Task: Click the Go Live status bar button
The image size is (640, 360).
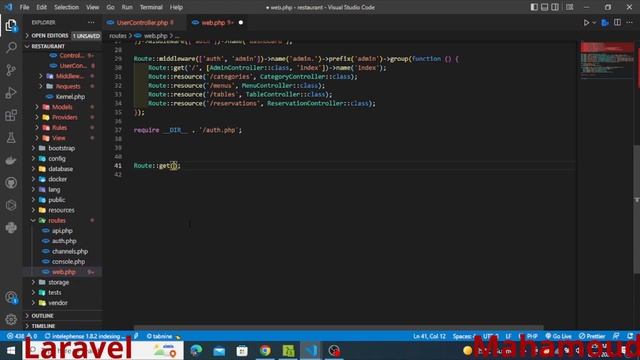Action: click(558, 336)
